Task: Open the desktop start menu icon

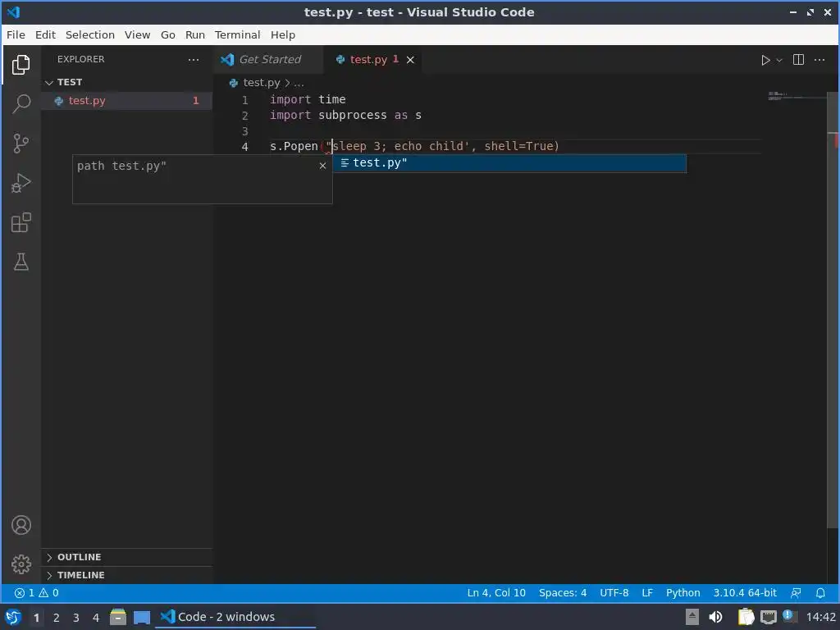Action: tap(13, 617)
